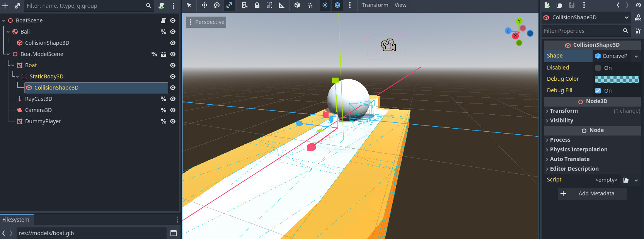644x239 pixels.
Task: Open the Transform menu in viewport toolbar
Action: (375, 5)
